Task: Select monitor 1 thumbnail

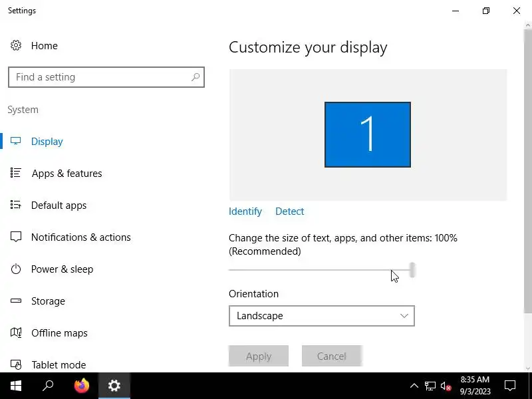Action: (368, 134)
